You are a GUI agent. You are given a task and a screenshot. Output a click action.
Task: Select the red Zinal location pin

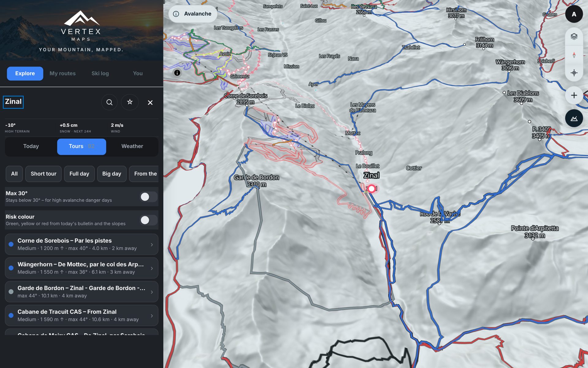(371, 189)
